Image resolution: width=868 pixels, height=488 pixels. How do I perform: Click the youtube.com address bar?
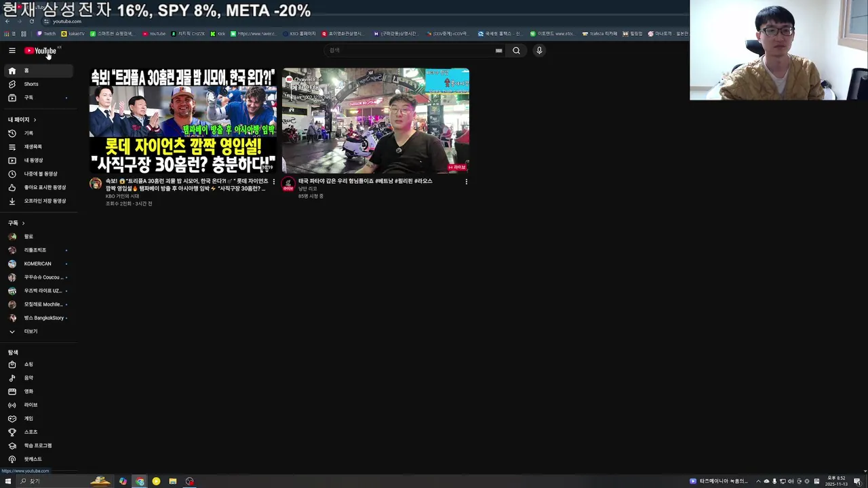click(67, 21)
